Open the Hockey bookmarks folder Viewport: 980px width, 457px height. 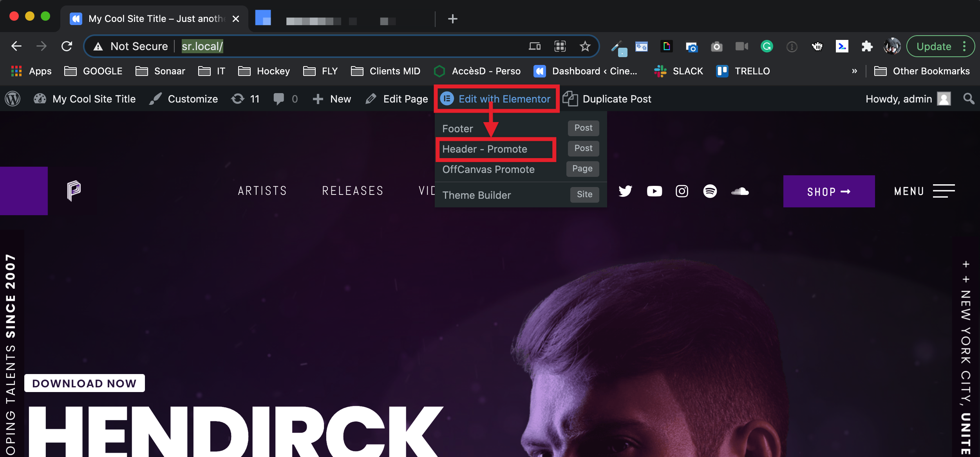coord(264,71)
